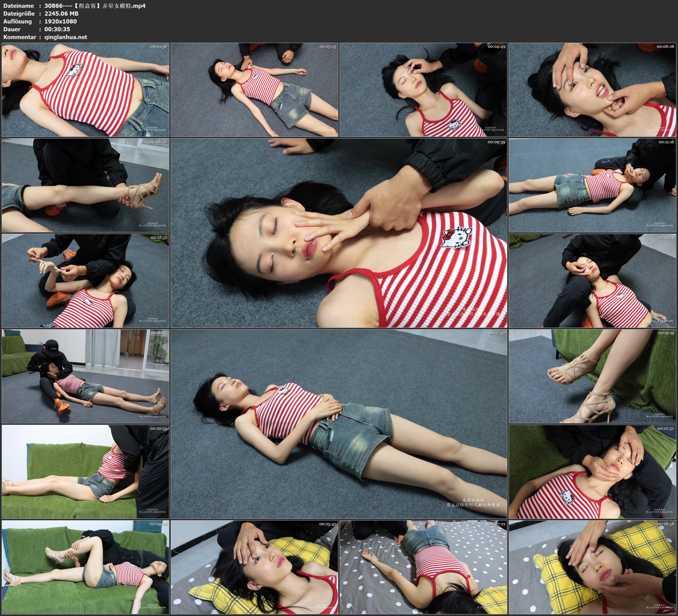Open the 00:12:52 thumbnail
Viewport: 678px width, 616px height.
(x=85, y=281)
